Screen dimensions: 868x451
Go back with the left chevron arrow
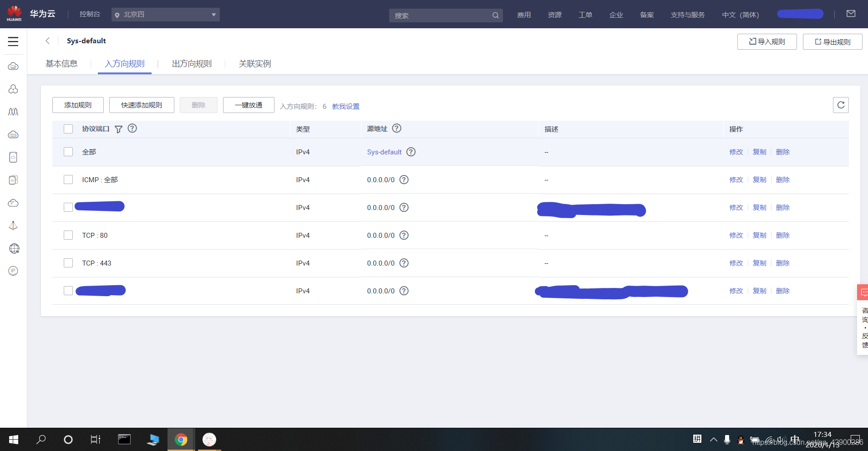[47, 41]
